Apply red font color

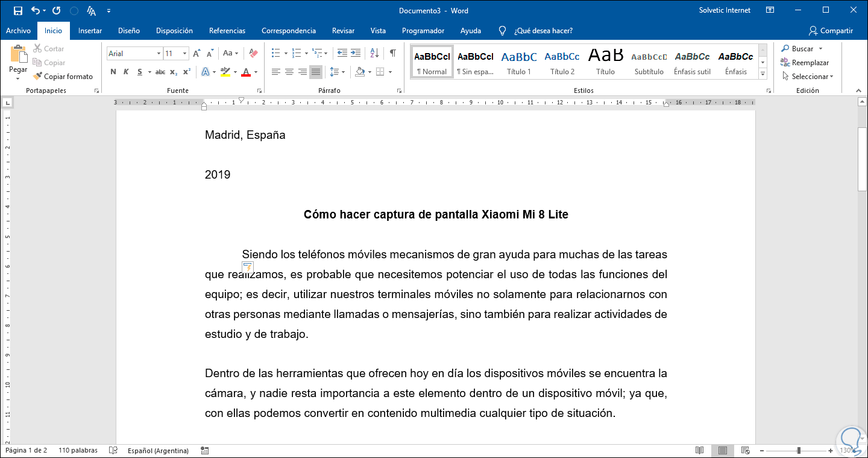(245, 72)
